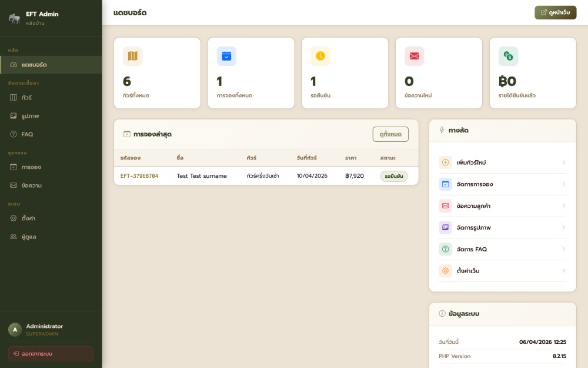Click the blue calendar icon on bookings card
The height and width of the screenshot is (368, 588).
coord(226,56)
